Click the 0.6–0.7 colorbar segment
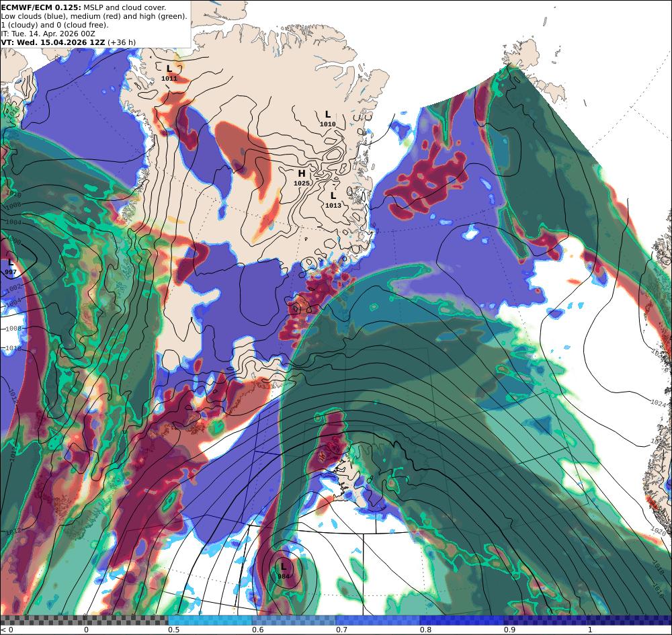 pos(294,620)
